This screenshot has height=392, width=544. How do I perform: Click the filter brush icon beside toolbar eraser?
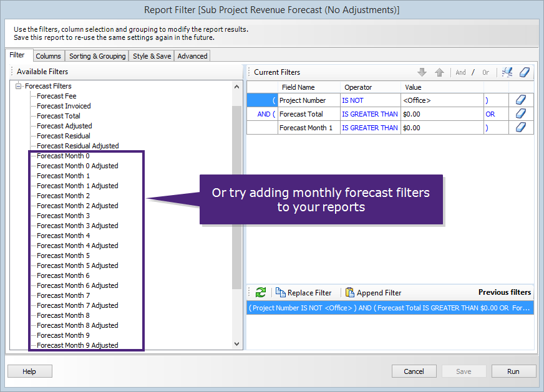coord(507,72)
